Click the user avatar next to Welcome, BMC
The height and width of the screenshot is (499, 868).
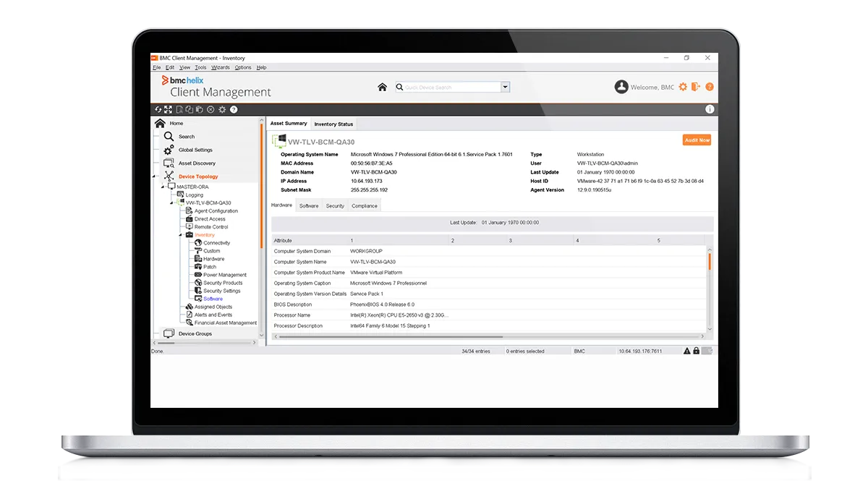point(621,87)
